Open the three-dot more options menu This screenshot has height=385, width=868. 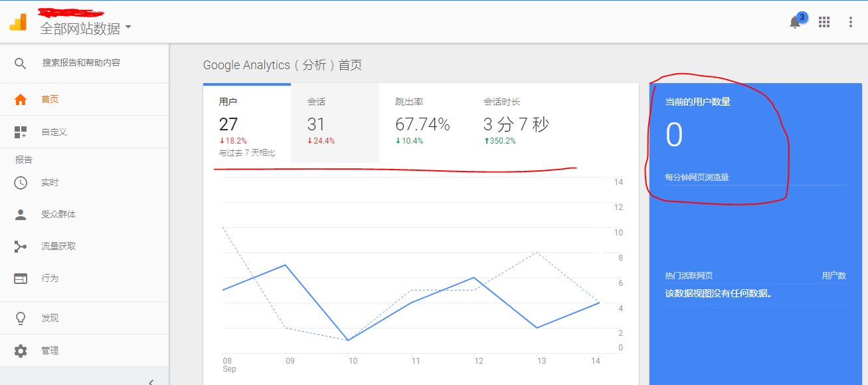(x=851, y=22)
